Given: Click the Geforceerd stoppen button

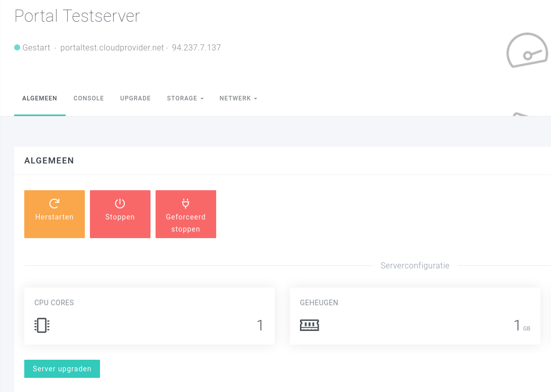Looking at the screenshot, I should (186, 214).
